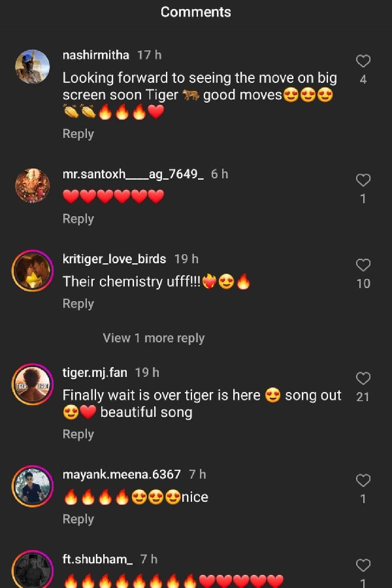Reply to kritiger_love_birds' comment
392x588 pixels.
click(78, 304)
